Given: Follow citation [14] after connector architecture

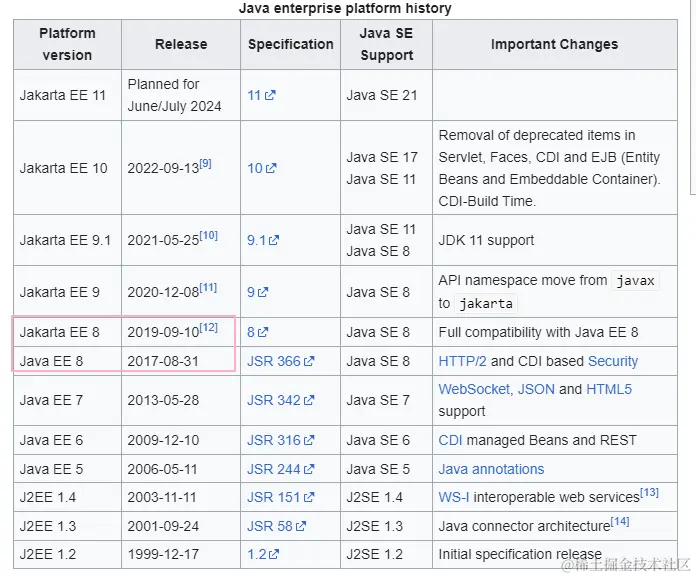Looking at the screenshot, I should (620, 521).
